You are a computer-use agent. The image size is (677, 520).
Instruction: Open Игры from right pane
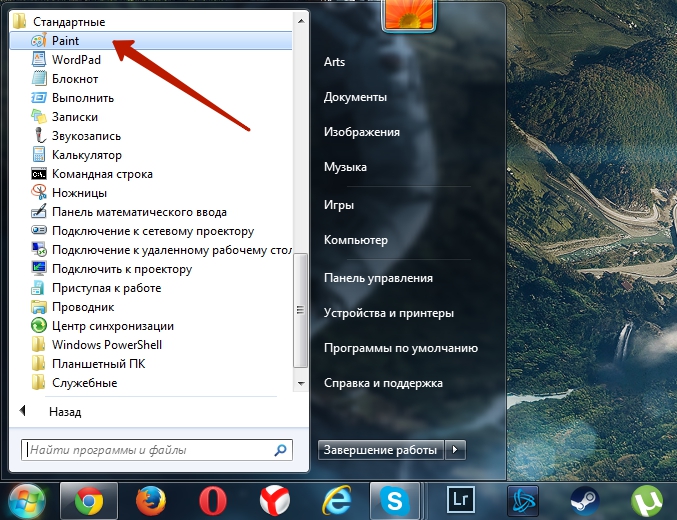click(339, 205)
